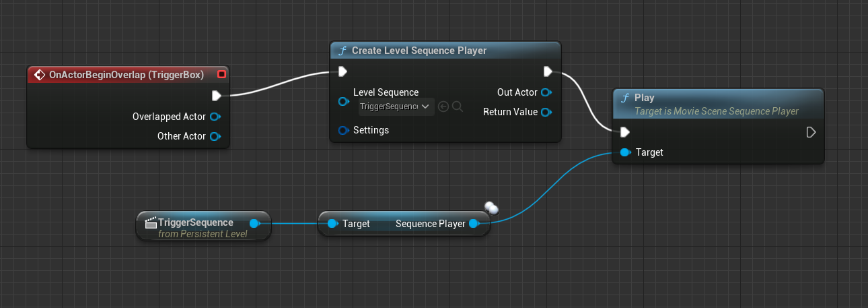Click the Out Actor label
Image resolution: width=868 pixels, height=308 pixels.
(x=517, y=92)
